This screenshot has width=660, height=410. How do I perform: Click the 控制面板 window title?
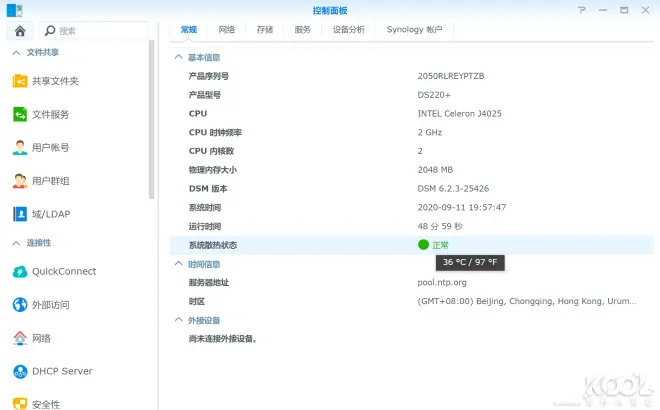point(330,11)
